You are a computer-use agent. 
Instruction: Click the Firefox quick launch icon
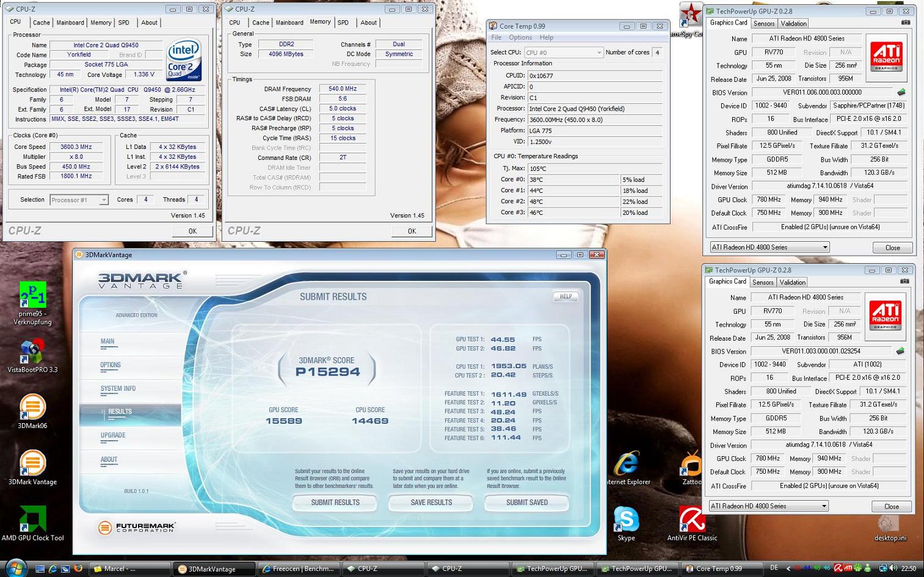(x=78, y=568)
